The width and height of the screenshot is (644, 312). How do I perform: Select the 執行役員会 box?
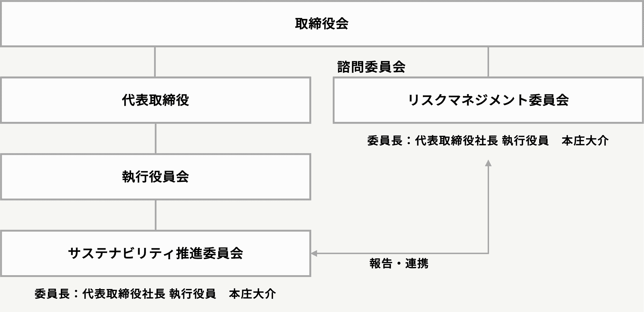155,177
